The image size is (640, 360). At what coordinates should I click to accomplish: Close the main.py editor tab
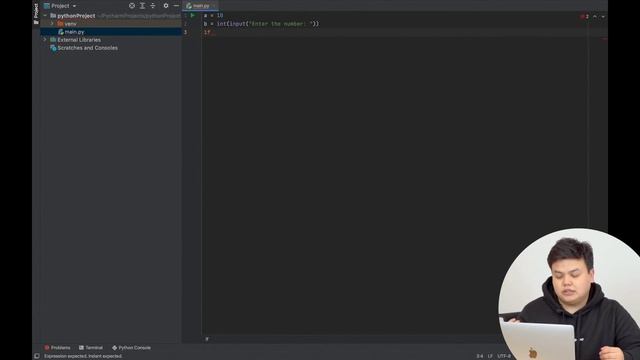click(214, 6)
